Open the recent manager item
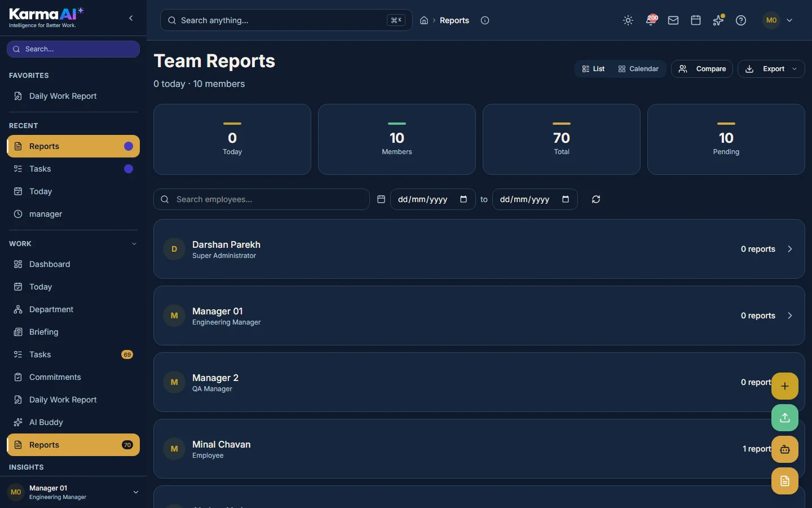Viewport: 812px width, 508px height. [73, 214]
